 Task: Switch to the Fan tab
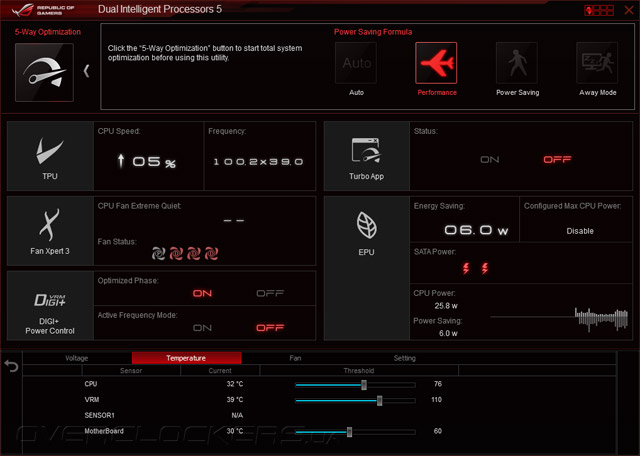click(295, 358)
